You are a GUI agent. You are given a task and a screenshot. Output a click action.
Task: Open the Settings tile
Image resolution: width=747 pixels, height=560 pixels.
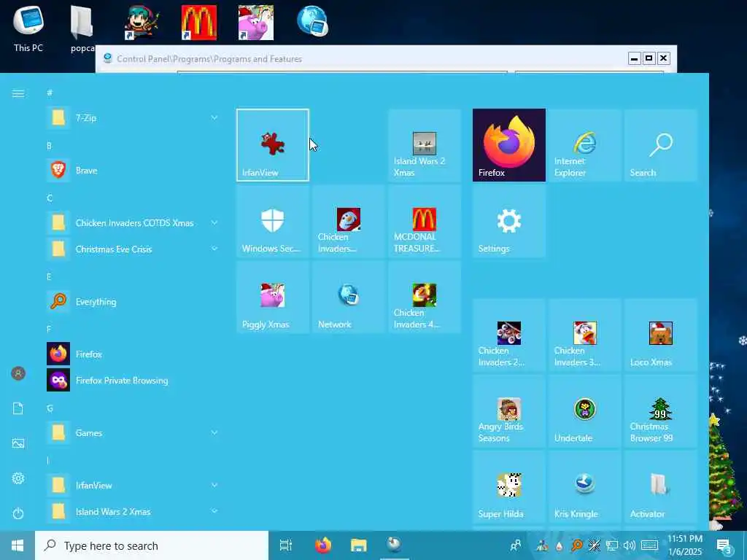click(x=508, y=222)
